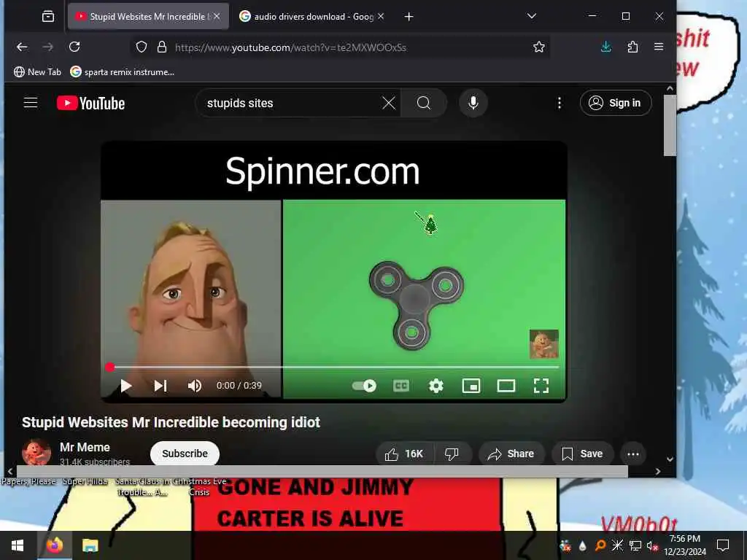The image size is (747, 560).
Task: Open File Explorer from taskbar
Action: tap(90, 545)
